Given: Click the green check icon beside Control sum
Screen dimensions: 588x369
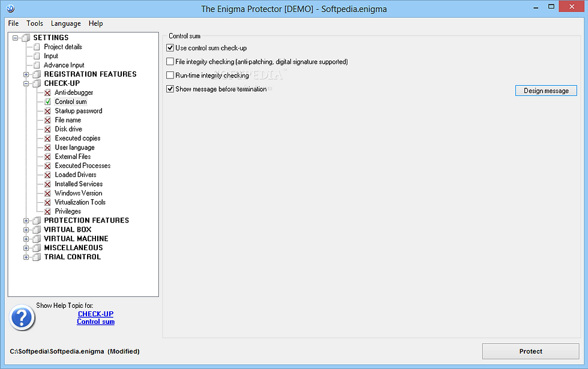Looking at the screenshot, I should pos(47,101).
